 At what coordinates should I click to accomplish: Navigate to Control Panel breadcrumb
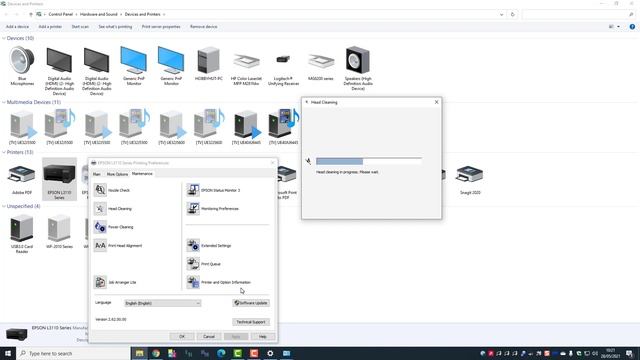pos(60,14)
